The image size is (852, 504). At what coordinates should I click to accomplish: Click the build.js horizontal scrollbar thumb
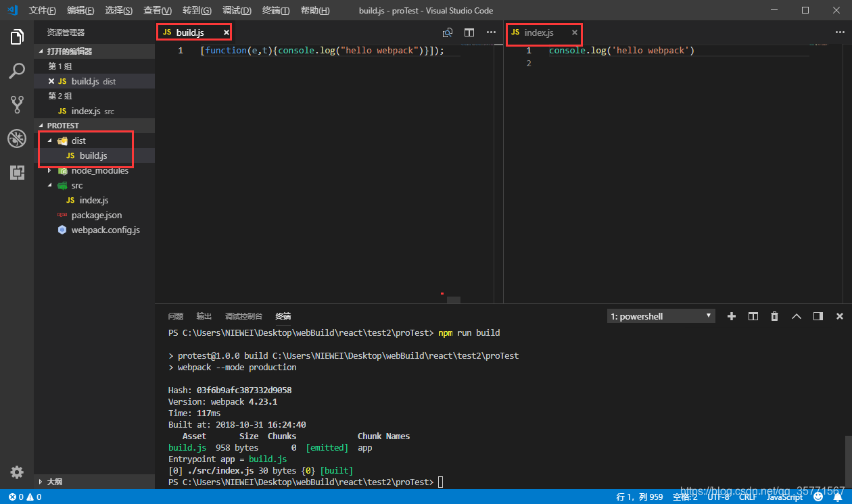click(x=454, y=300)
